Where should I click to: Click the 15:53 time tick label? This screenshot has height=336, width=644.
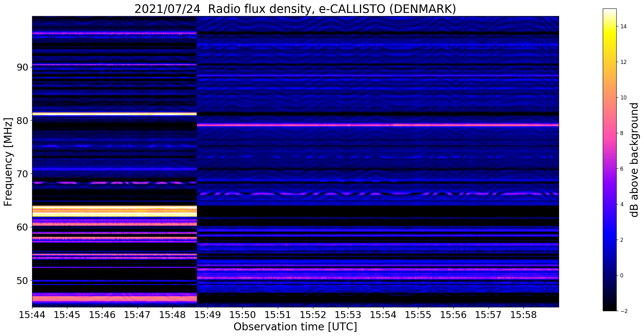click(348, 315)
